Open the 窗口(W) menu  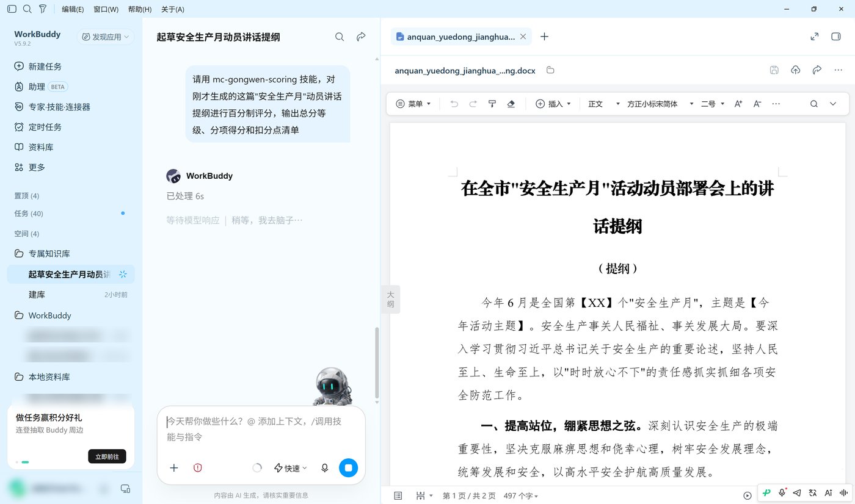point(106,9)
